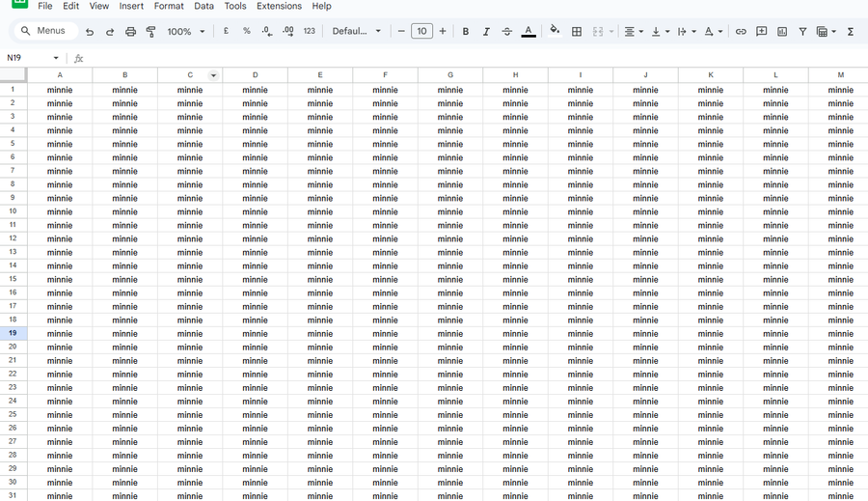Print the spreadsheet using the printer icon
The width and height of the screenshot is (868, 501).
point(130,32)
